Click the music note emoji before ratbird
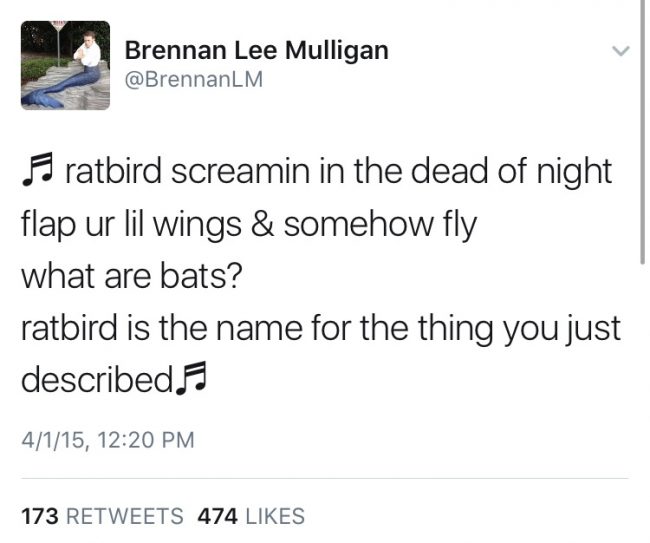 pos(38,169)
